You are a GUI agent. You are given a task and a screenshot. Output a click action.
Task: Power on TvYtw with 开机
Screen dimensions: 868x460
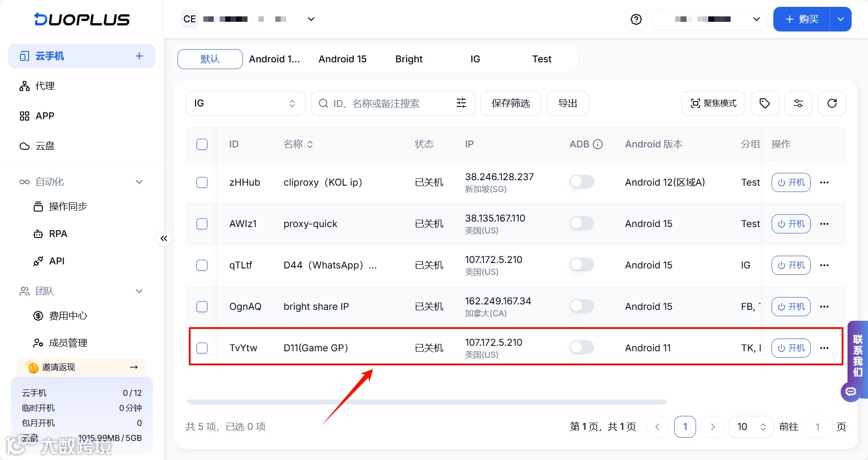[x=791, y=348]
